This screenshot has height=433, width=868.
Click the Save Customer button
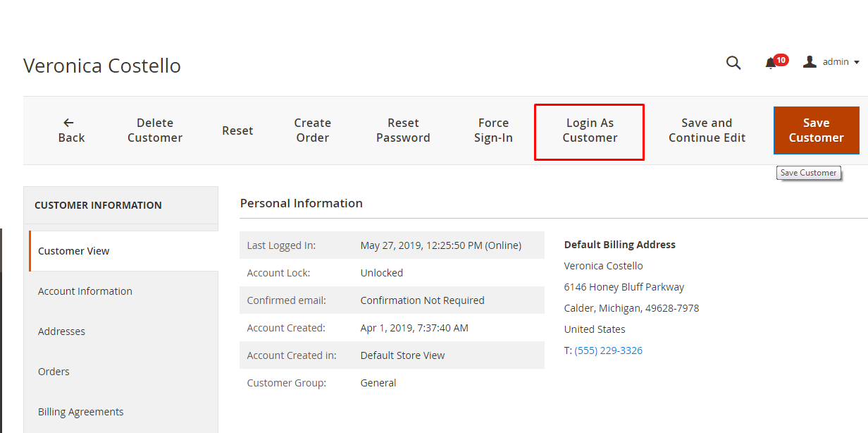[816, 130]
